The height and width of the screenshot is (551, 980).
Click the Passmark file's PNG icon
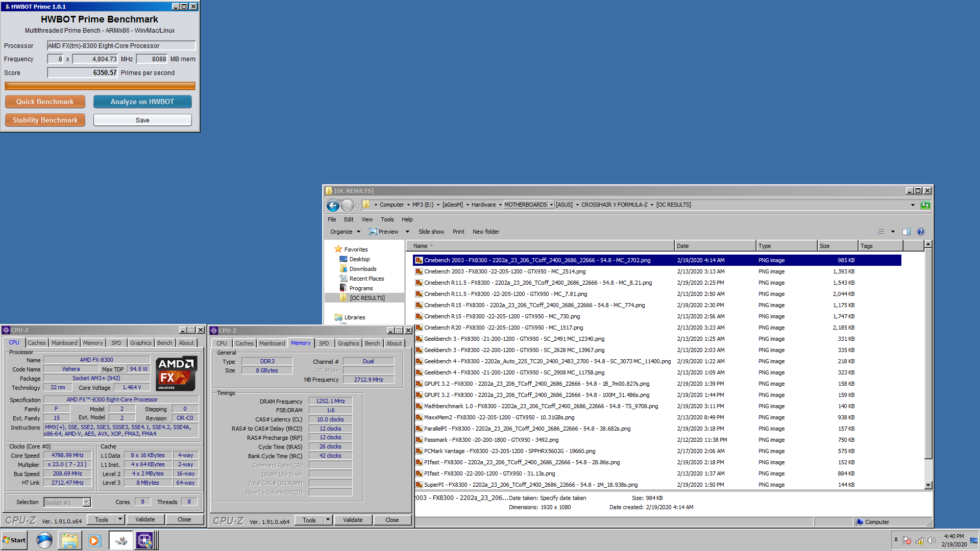(x=419, y=440)
